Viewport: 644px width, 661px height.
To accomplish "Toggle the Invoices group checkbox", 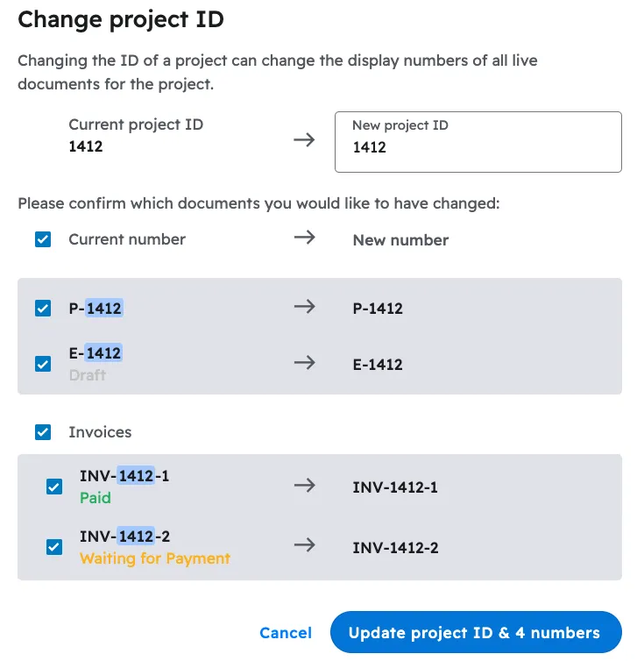I will (x=43, y=432).
